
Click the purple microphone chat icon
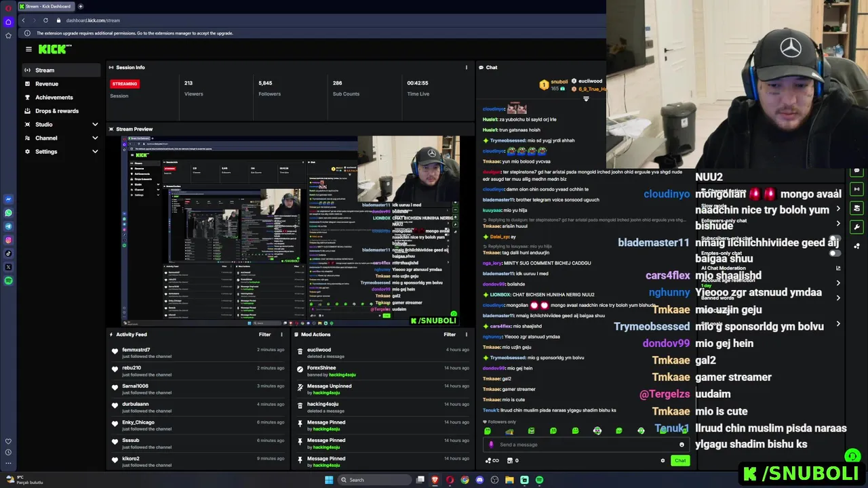(x=492, y=445)
